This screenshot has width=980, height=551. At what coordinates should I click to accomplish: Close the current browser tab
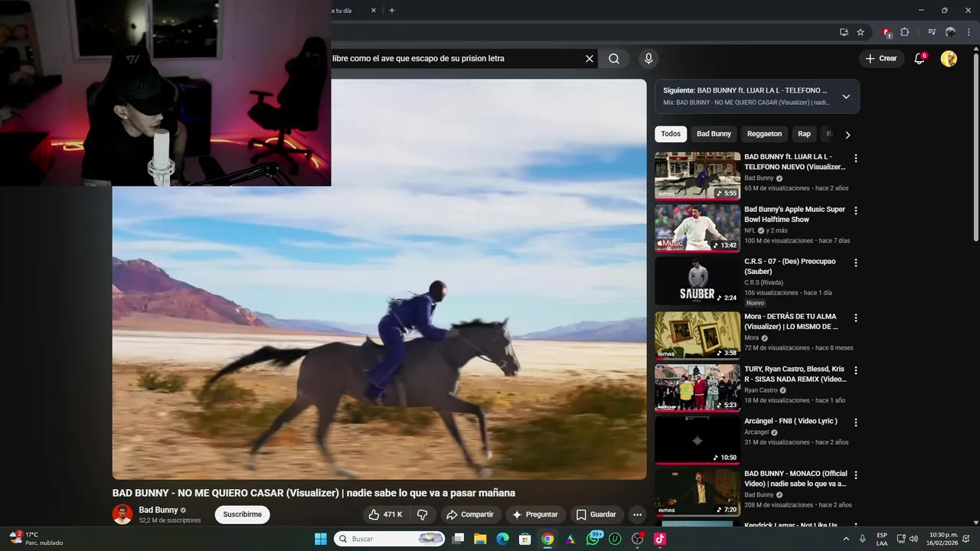pos(374,10)
